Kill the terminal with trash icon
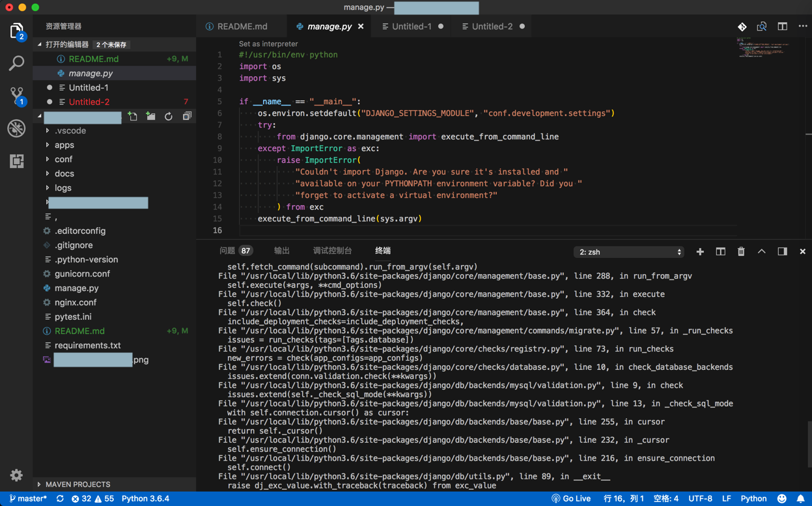812x506 pixels. point(741,251)
